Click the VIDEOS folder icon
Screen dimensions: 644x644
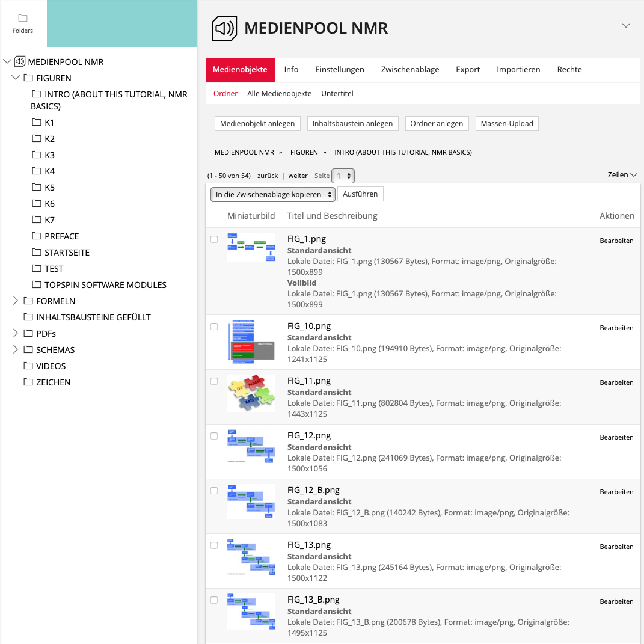(x=28, y=366)
